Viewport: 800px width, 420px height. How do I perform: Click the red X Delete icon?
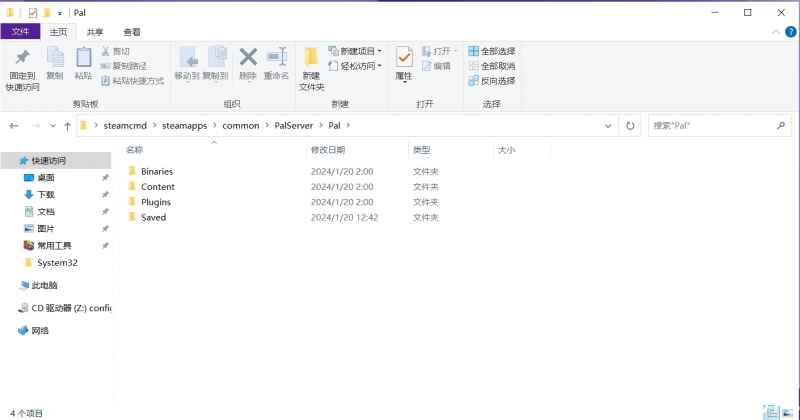click(248, 57)
